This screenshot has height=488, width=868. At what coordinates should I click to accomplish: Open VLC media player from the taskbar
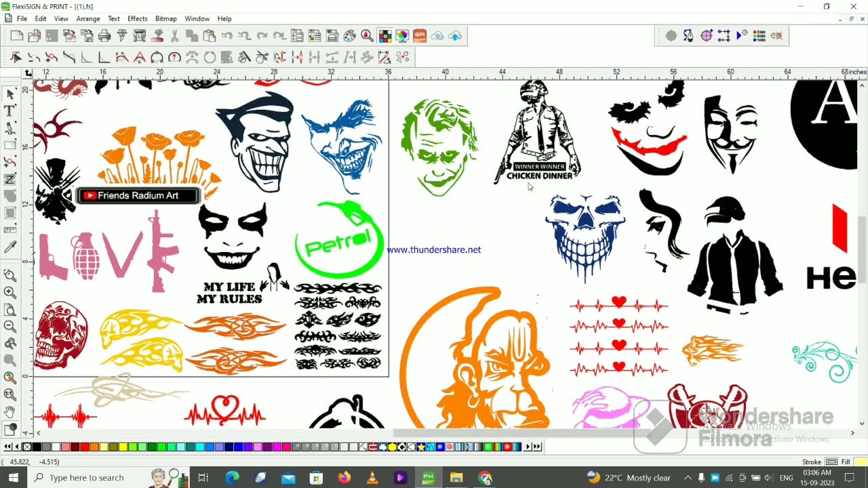pyautogui.click(x=372, y=478)
